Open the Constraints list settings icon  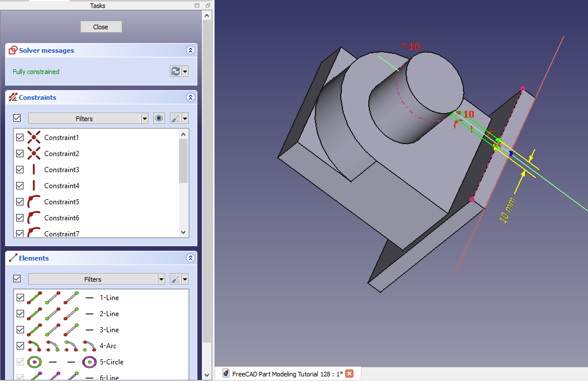[176, 119]
